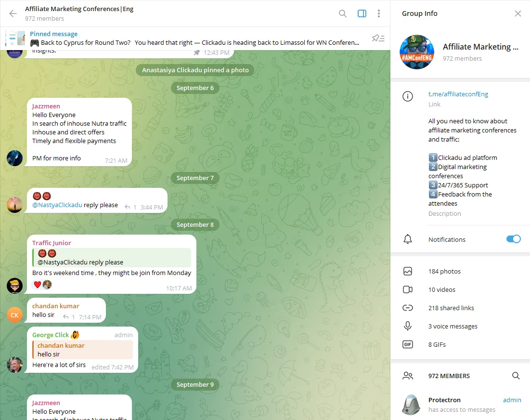Screen dimensions: 530x420
Task: Open the three-dot more options menu
Action: coord(378,13)
